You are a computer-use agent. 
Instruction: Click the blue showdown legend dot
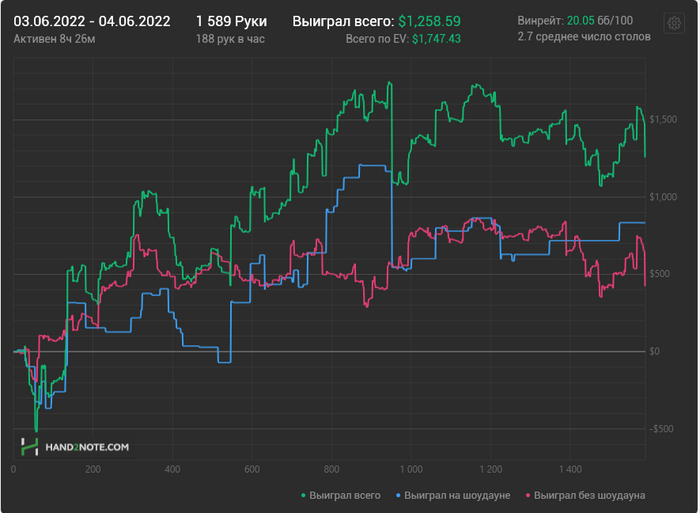click(x=401, y=495)
